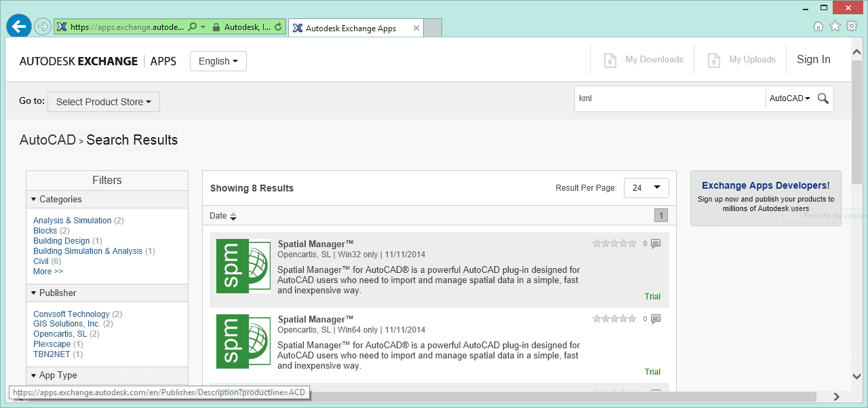The width and height of the screenshot is (868, 408).
Task: Click the AutoCAD breadcrumb link
Action: pos(47,140)
